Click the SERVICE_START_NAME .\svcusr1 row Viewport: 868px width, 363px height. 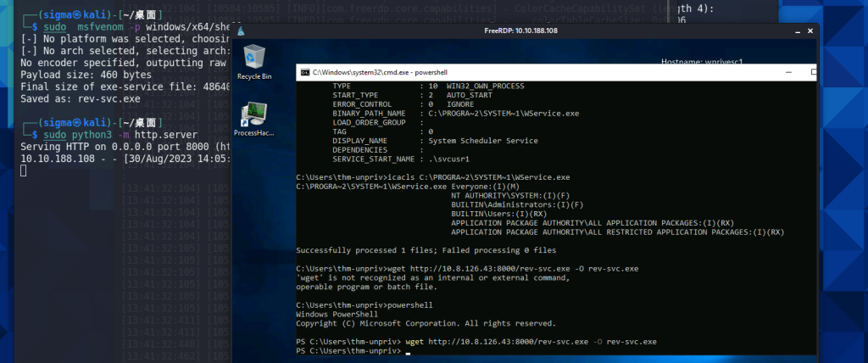click(x=401, y=159)
